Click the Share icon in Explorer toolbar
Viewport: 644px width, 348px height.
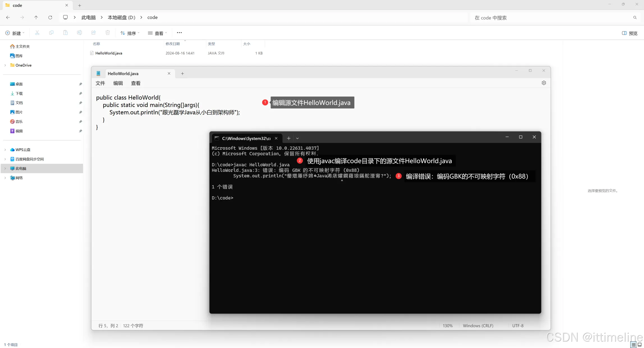tap(93, 33)
